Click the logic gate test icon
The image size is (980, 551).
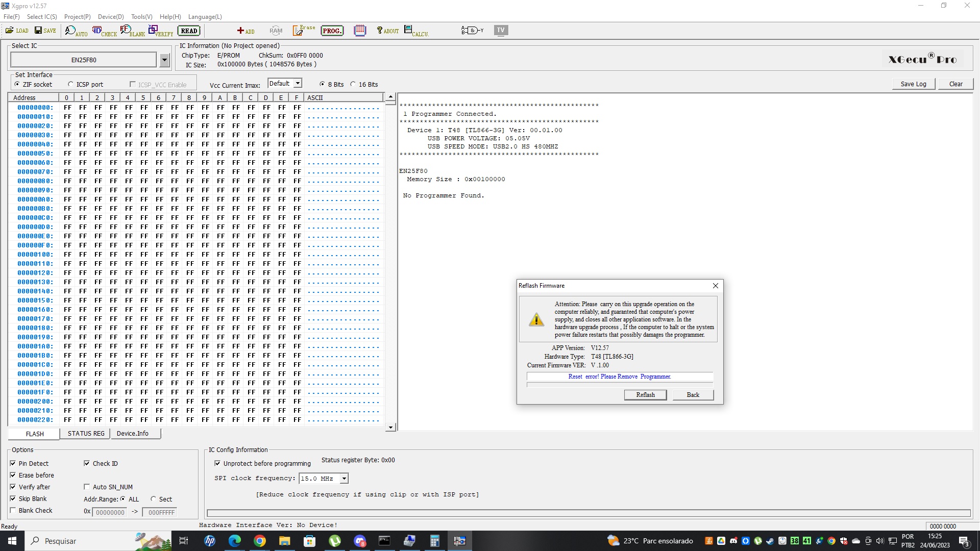coord(472,31)
